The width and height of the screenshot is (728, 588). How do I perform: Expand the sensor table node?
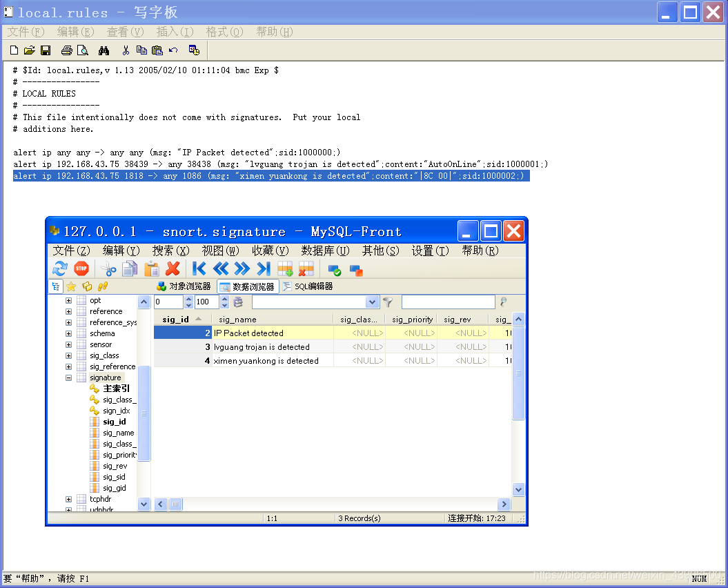pos(69,344)
